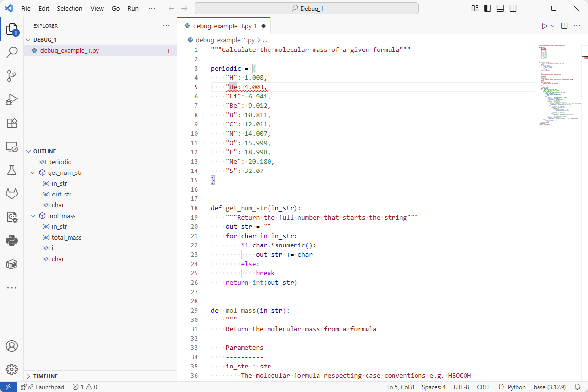The height and width of the screenshot is (392, 588).
Task: Toggle the bottom panel visibility
Action: tap(500, 8)
